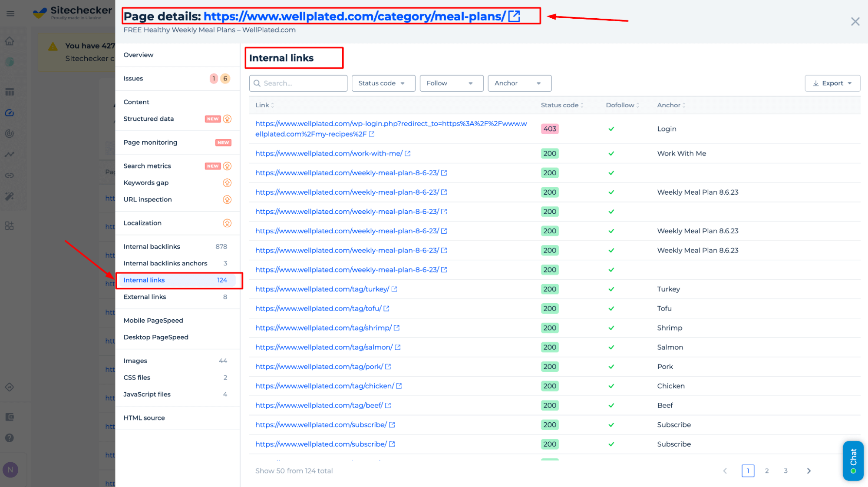868x487 pixels.
Task: Close the page details panel
Action: tap(855, 21)
